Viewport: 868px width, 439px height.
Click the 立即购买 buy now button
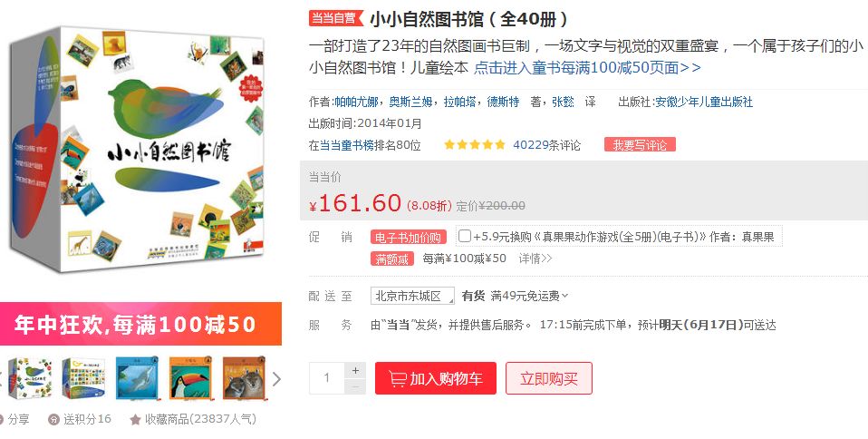click(548, 378)
